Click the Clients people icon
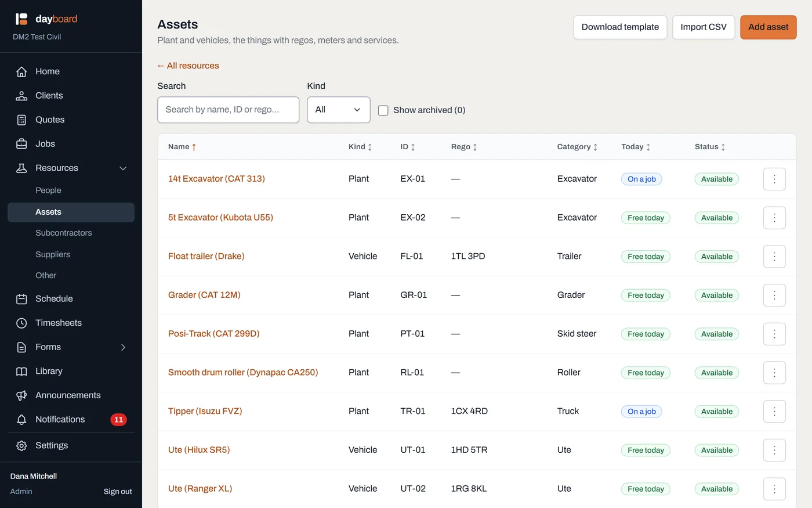The width and height of the screenshot is (812, 508). (x=21, y=96)
